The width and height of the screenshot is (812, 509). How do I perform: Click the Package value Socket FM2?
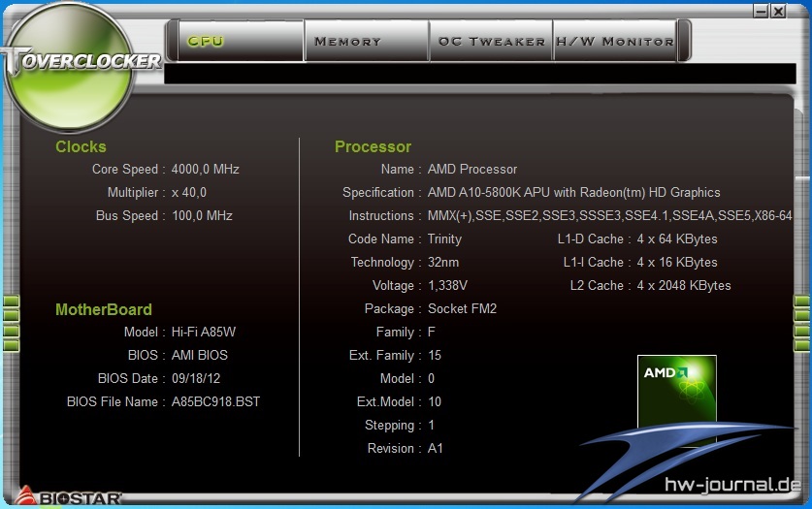click(462, 309)
